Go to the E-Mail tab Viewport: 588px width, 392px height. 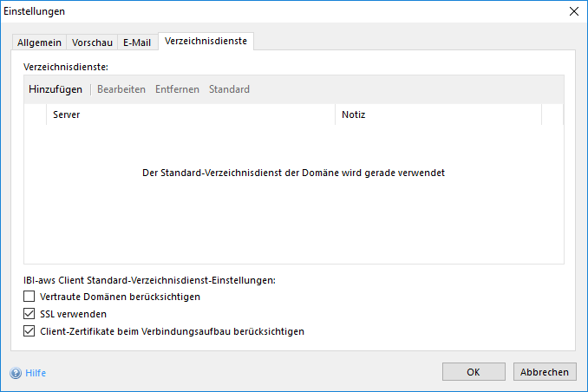pyautogui.click(x=137, y=42)
